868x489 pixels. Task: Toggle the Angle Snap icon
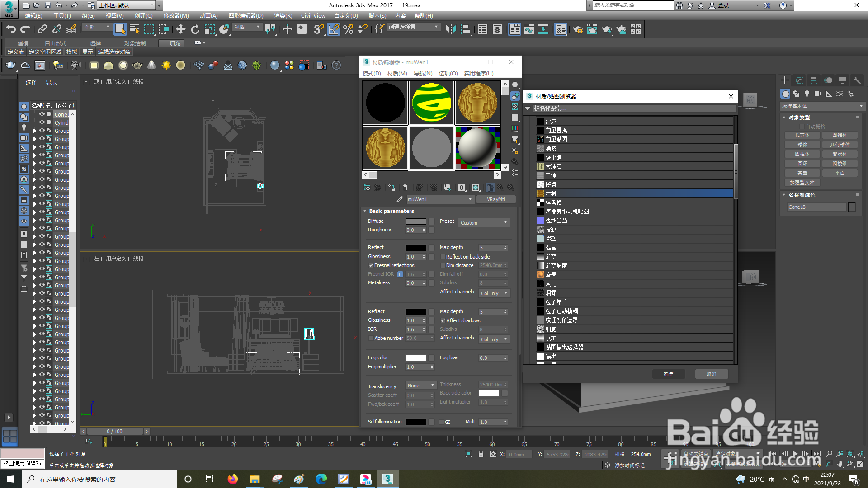pyautogui.click(x=334, y=30)
